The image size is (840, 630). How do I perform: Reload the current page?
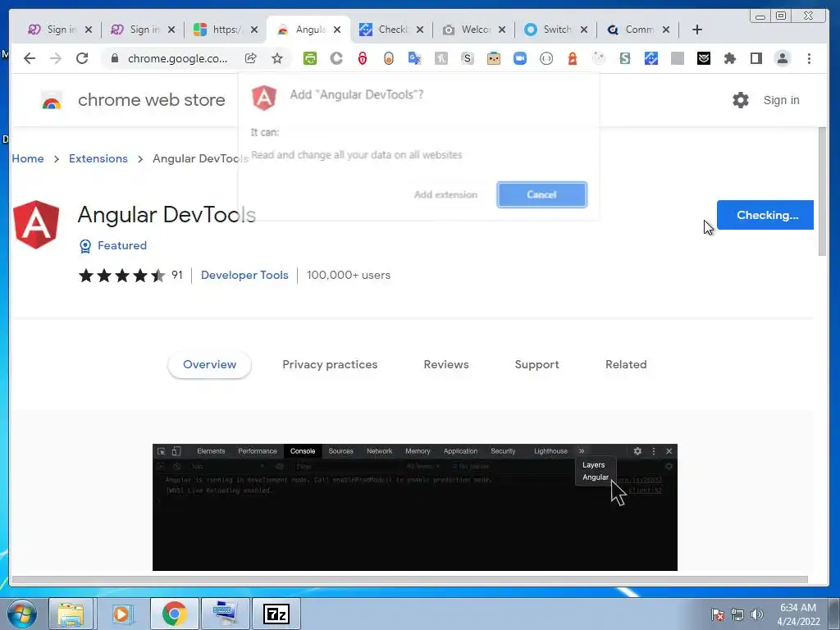pos(82,58)
